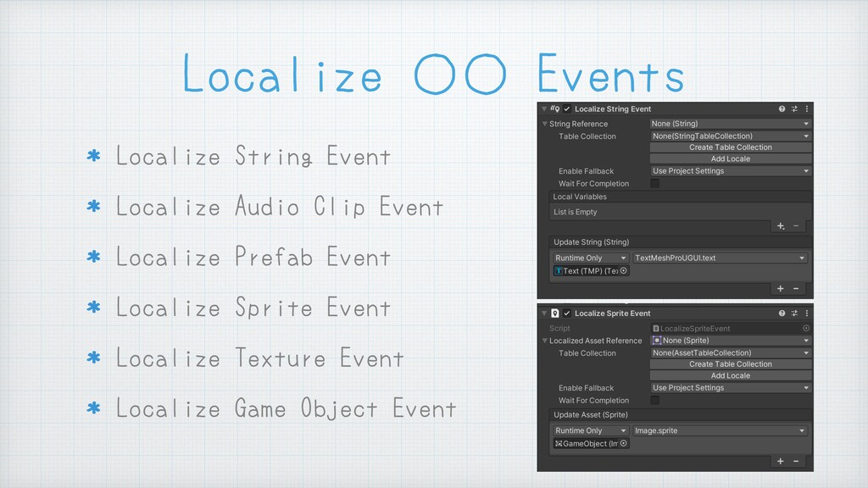Click Add Locale in String Event
This screenshot has width=868, height=488.
point(730,158)
